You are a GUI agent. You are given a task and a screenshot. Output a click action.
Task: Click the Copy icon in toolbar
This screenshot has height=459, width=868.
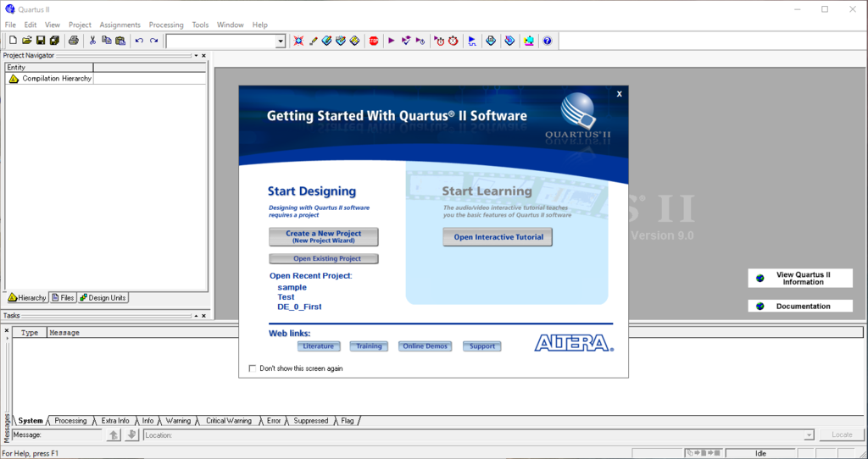point(106,41)
